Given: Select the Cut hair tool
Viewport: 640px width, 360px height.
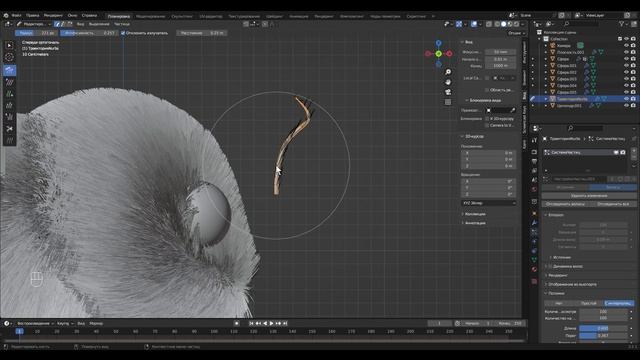Looking at the screenshot, I should point(9,129).
